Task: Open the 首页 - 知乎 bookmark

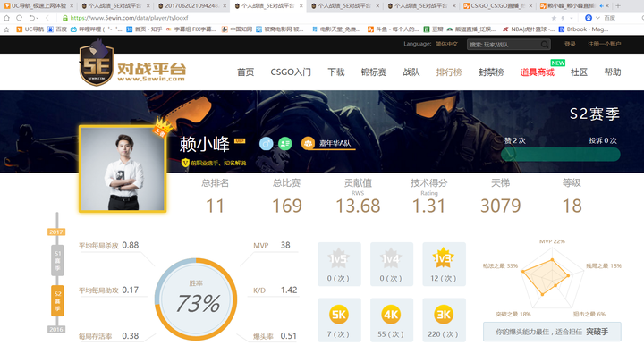Action: click(x=144, y=29)
